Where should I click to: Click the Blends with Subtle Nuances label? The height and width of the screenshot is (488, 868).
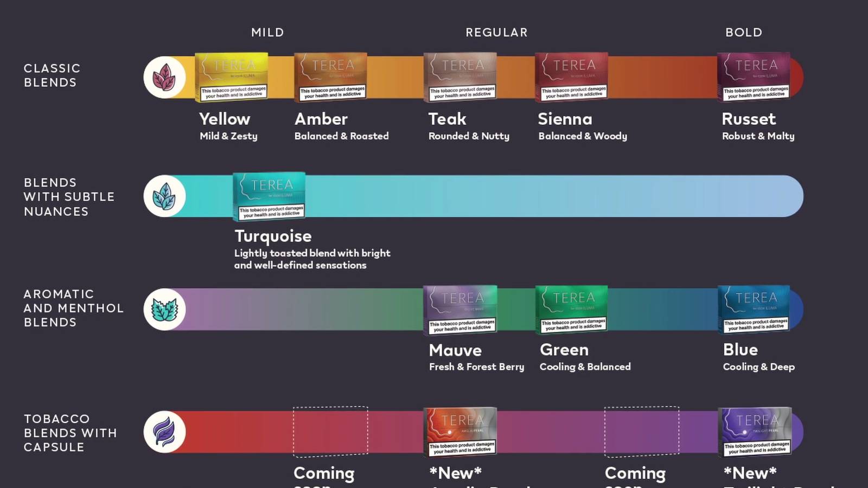click(69, 197)
